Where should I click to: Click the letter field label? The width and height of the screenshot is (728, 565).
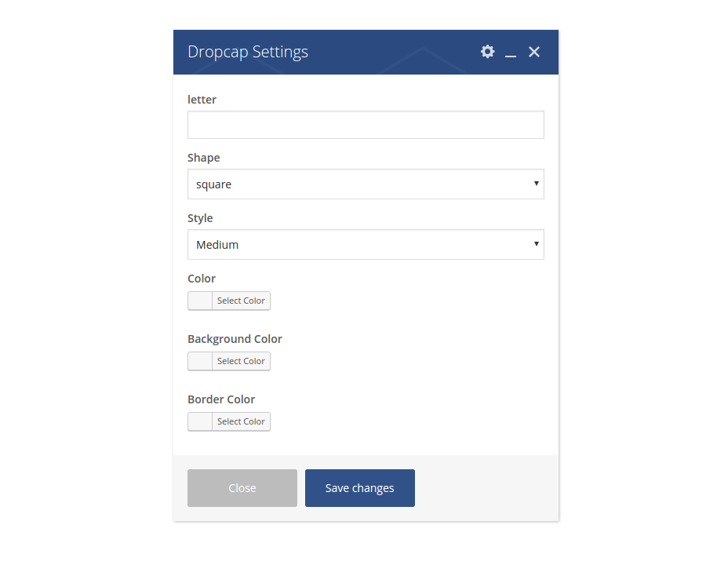[202, 100]
